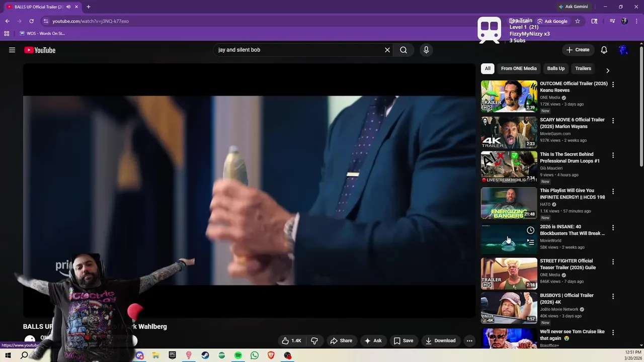
Task: Open the JoBlo Movie Network channel name
Action: (559, 309)
